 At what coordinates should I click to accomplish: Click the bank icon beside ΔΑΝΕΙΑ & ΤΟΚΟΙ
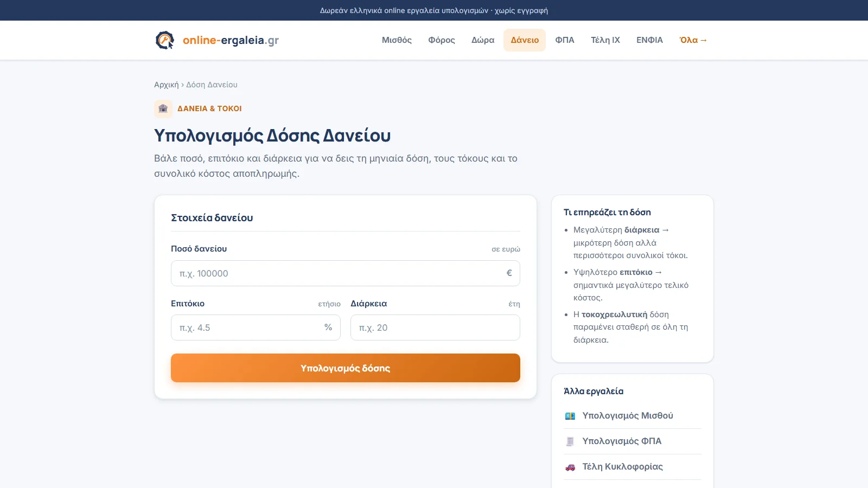point(163,108)
